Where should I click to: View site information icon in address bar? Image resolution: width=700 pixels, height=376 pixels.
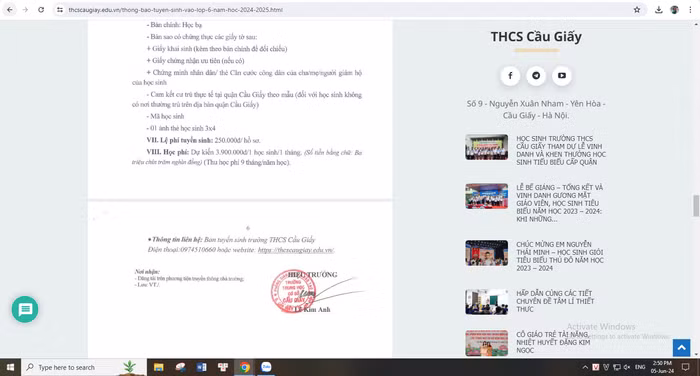(x=60, y=9)
